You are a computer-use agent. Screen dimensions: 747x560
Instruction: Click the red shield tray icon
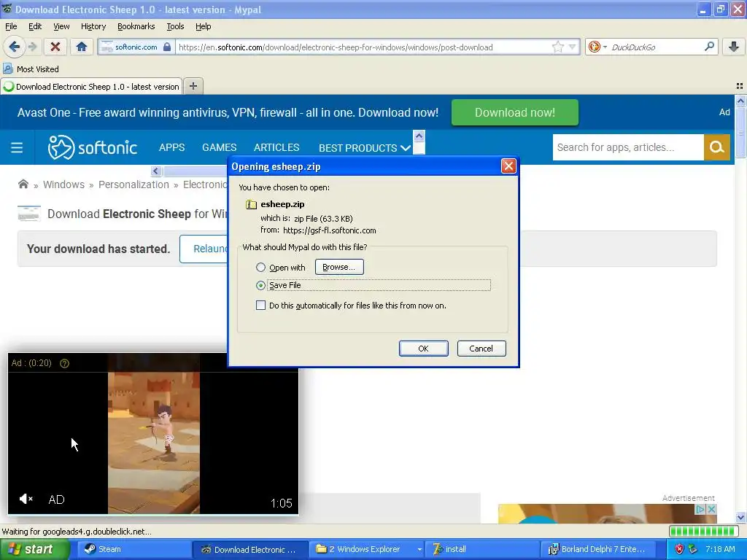point(679,549)
